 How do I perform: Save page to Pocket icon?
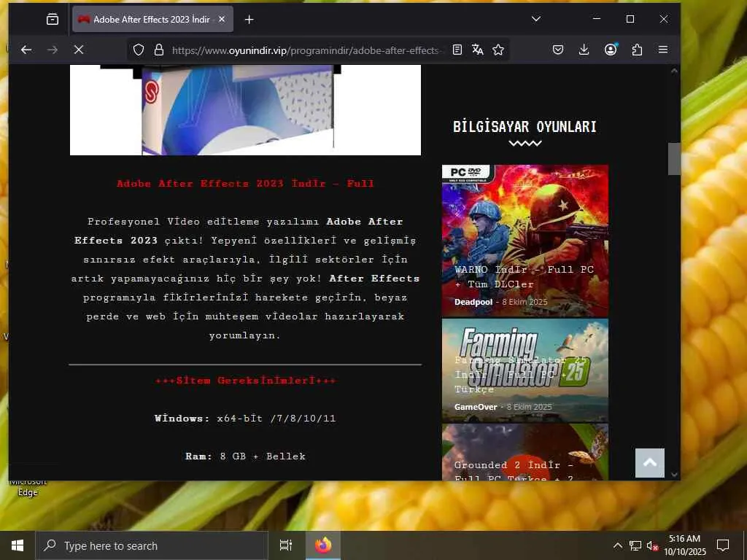558,50
